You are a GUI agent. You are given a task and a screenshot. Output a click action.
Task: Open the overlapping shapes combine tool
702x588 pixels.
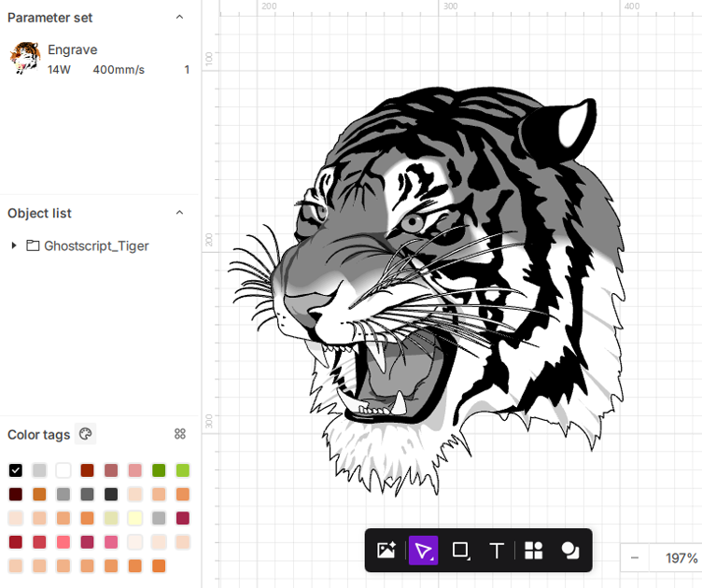[x=570, y=551]
